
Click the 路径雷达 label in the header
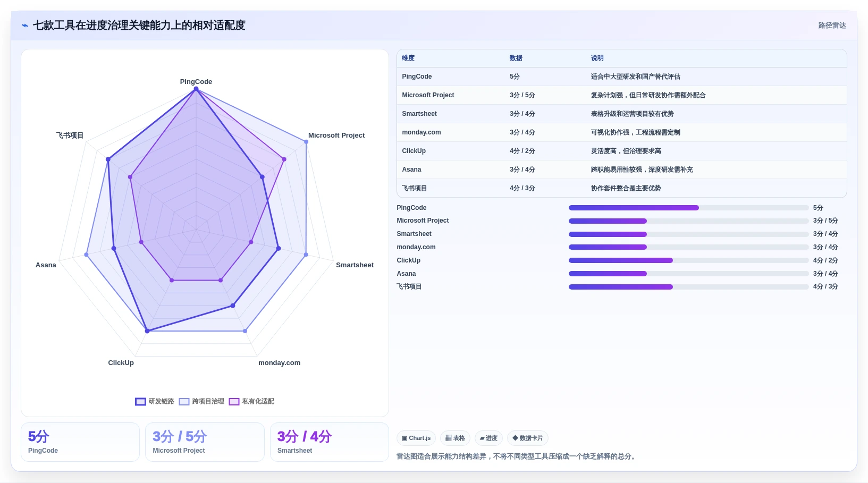832,26
